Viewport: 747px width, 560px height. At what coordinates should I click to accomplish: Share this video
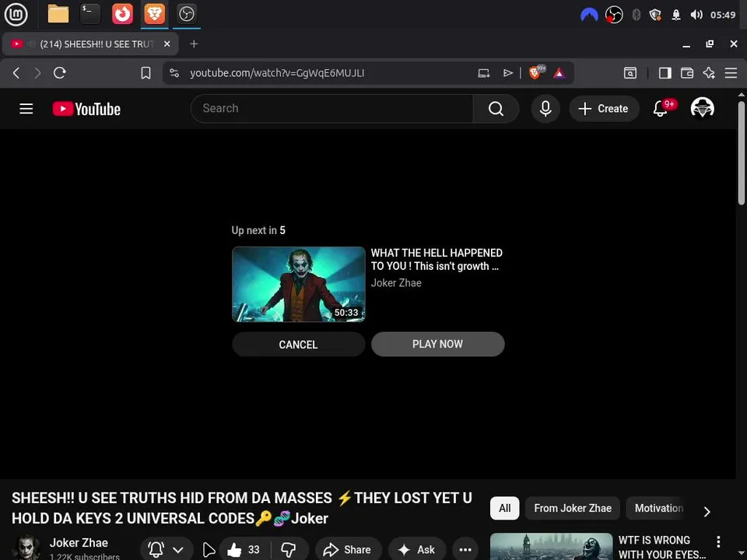[349, 550]
